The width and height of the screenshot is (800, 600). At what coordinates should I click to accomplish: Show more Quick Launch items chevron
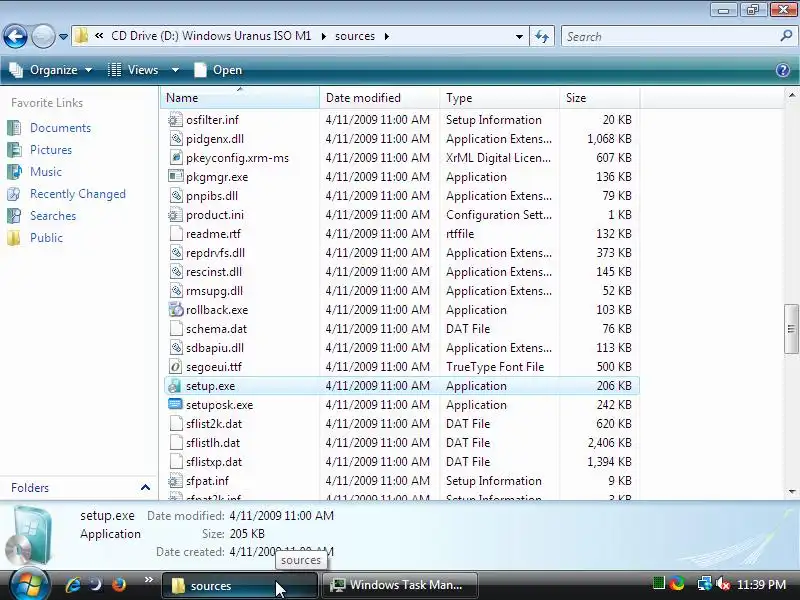[x=148, y=580]
